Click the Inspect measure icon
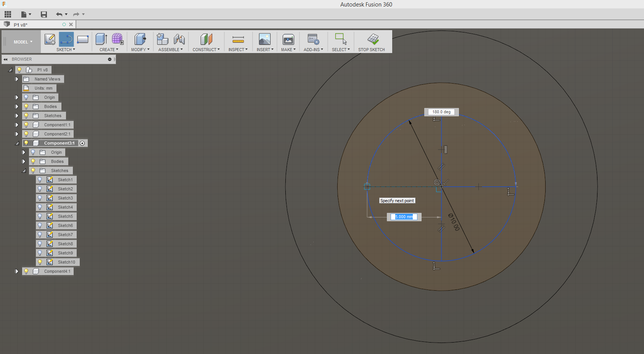This screenshot has width=644, height=354. pos(238,39)
